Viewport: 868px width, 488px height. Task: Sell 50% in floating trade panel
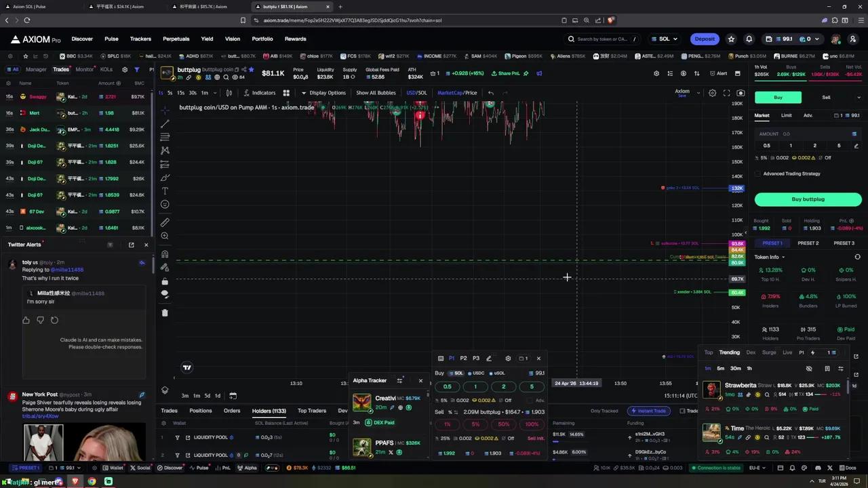click(503, 424)
